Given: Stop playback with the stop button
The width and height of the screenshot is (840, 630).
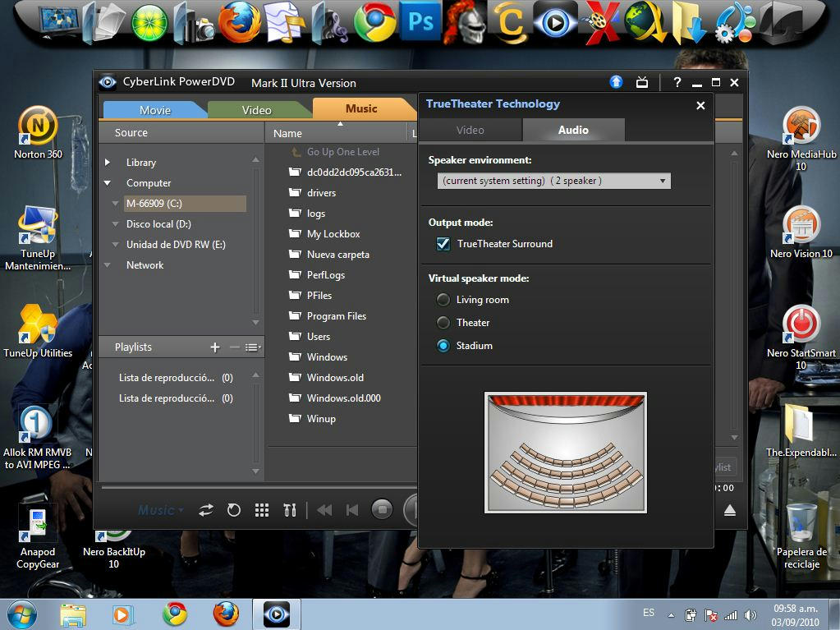Looking at the screenshot, I should (x=382, y=509).
